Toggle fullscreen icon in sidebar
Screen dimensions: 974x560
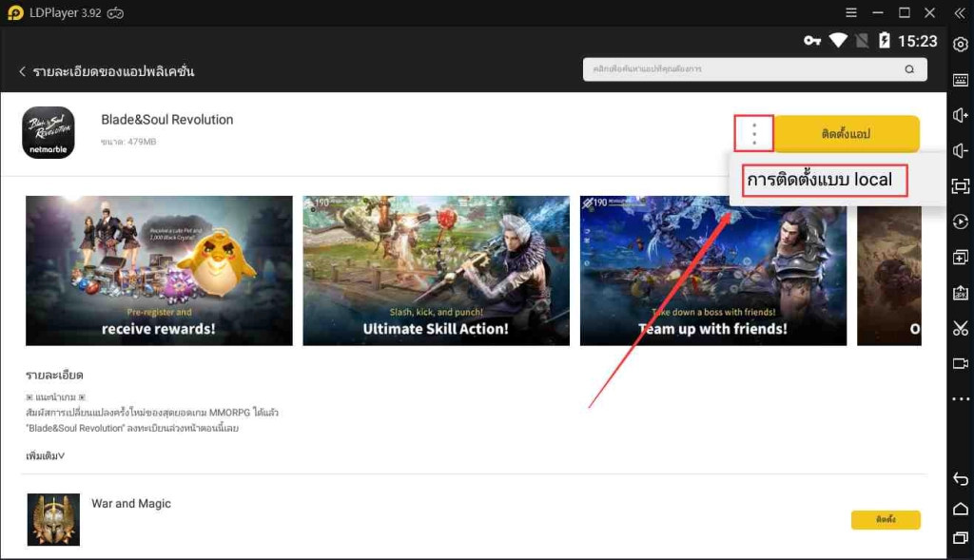(x=961, y=186)
